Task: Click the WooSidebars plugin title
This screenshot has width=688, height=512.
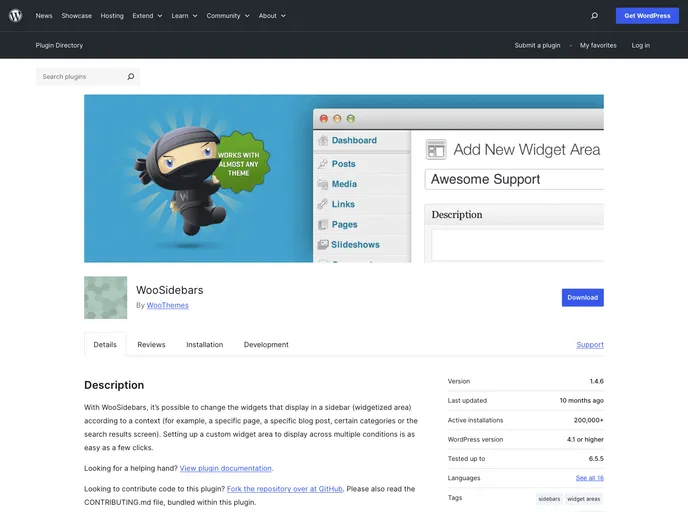Action: pyautogui.click(x=169, y=290)
